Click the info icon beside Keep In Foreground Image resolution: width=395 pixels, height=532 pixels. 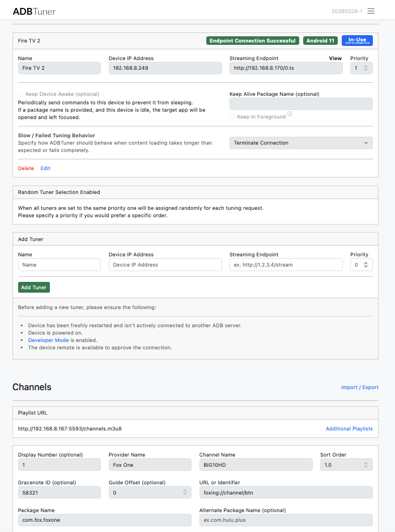[290, 114]
